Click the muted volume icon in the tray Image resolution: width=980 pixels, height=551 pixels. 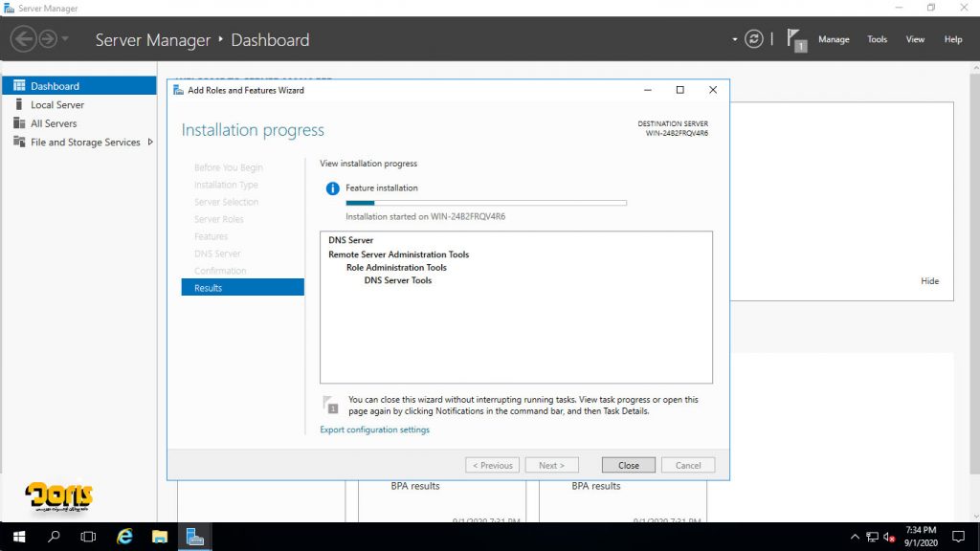coord(889,537)
